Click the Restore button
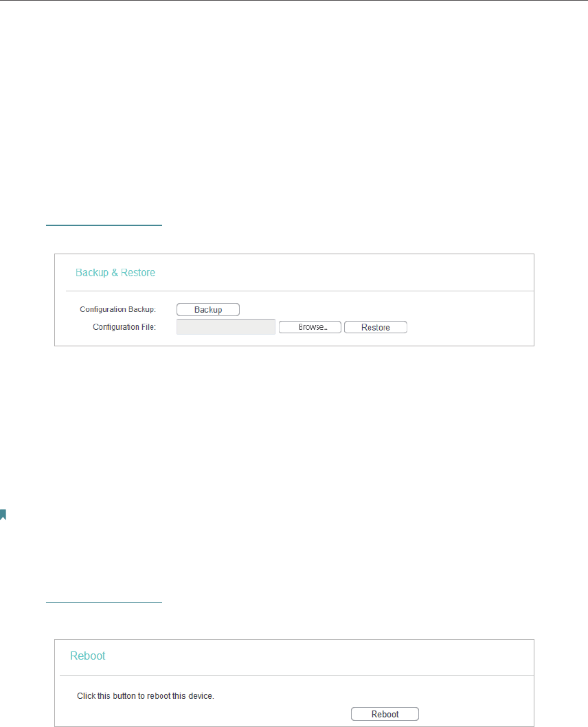The image size is (588, 727). pyautogui.click(x=376, y=327)
